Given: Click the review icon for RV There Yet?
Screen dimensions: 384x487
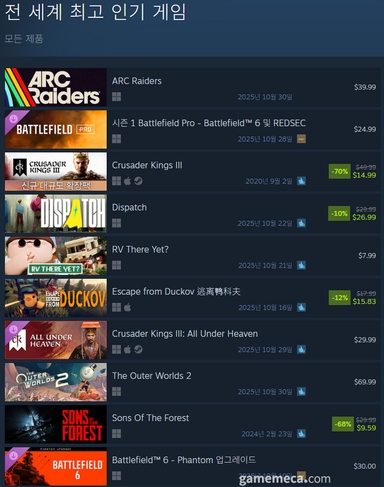Looking at the screenshot, I should 301,265.
